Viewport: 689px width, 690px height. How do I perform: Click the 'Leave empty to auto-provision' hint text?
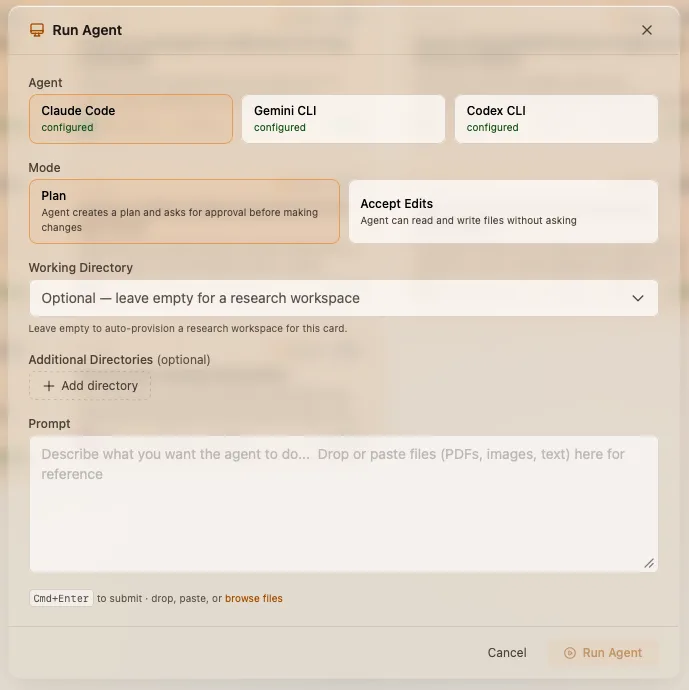tap(188, 329)
